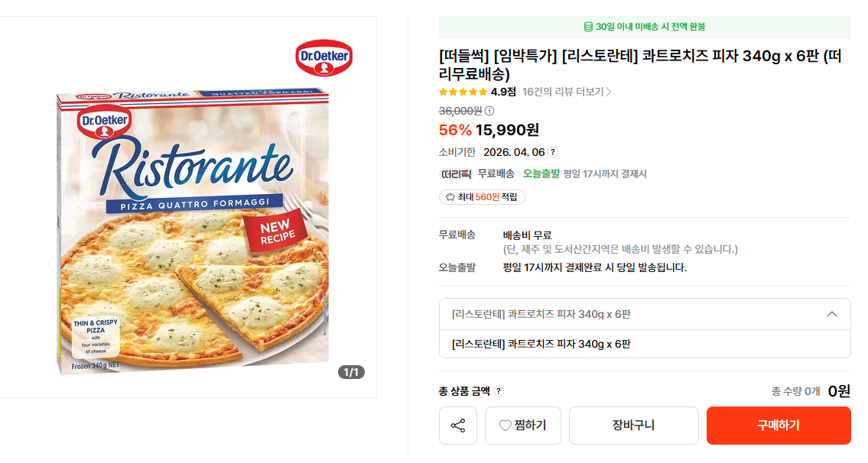Toggle the 찜하기 heart wishlist button
Viewport: 868px width, 463px height.
(523, 426)
